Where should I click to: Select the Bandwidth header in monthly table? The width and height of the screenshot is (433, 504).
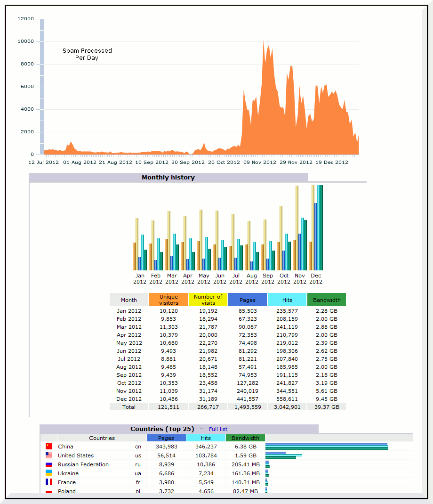(x=326, y=300)
